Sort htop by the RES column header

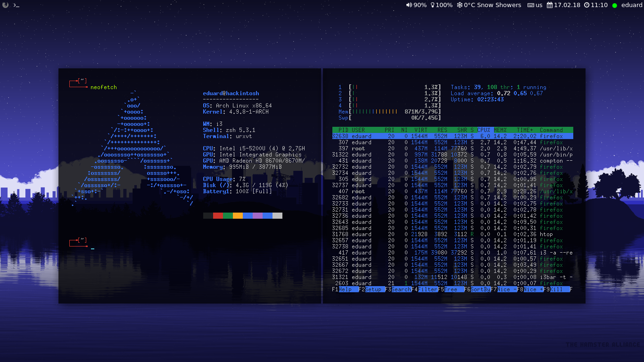(442, 130)
